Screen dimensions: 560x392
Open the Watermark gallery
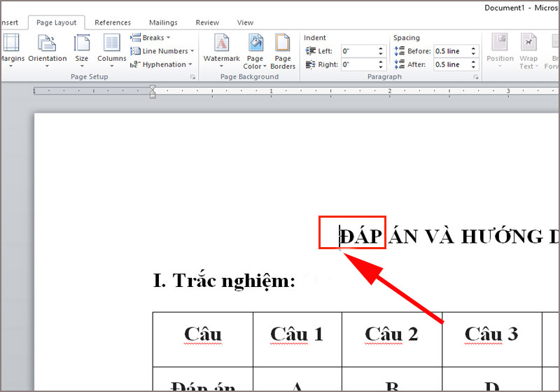tap(221, 50)
